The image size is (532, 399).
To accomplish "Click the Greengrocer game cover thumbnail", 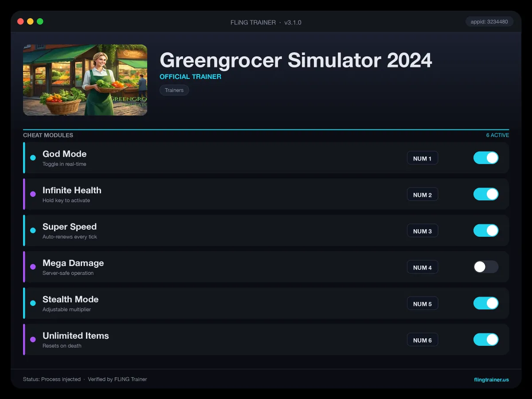I will click(85, 80).
